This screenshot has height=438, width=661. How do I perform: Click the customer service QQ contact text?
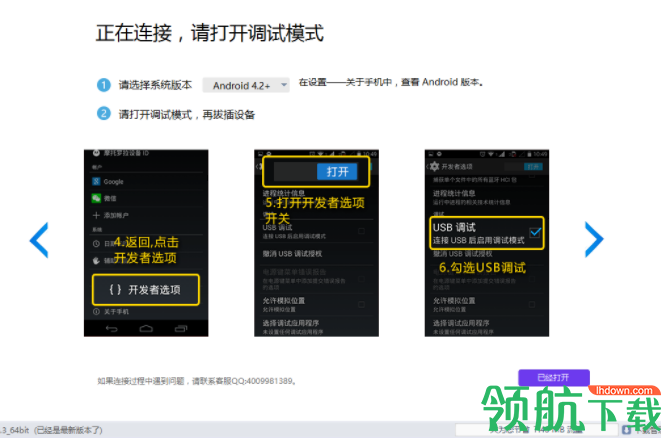[197, 381]
